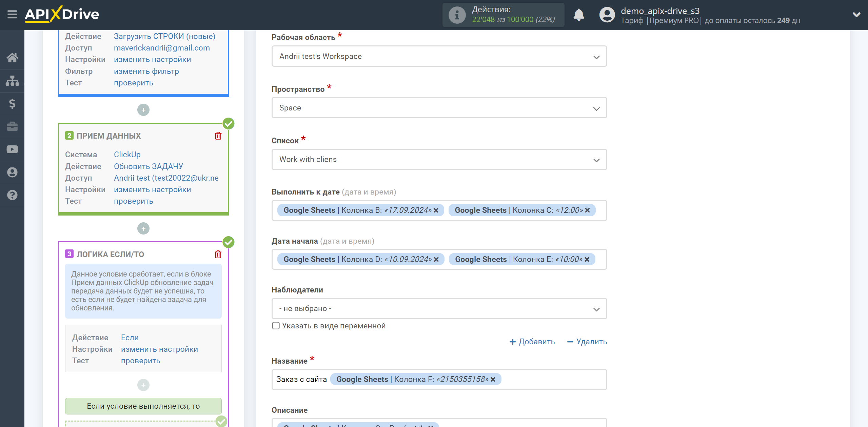Click the Дата начала field

(439, 260)
